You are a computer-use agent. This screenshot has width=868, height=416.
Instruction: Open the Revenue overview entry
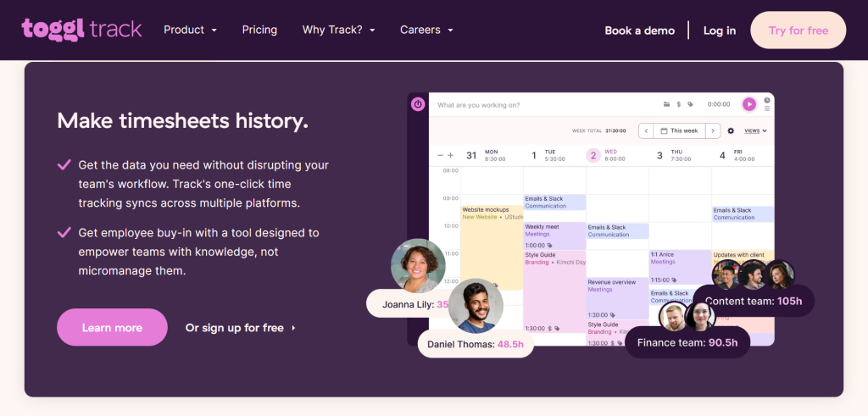coord(618,299)
